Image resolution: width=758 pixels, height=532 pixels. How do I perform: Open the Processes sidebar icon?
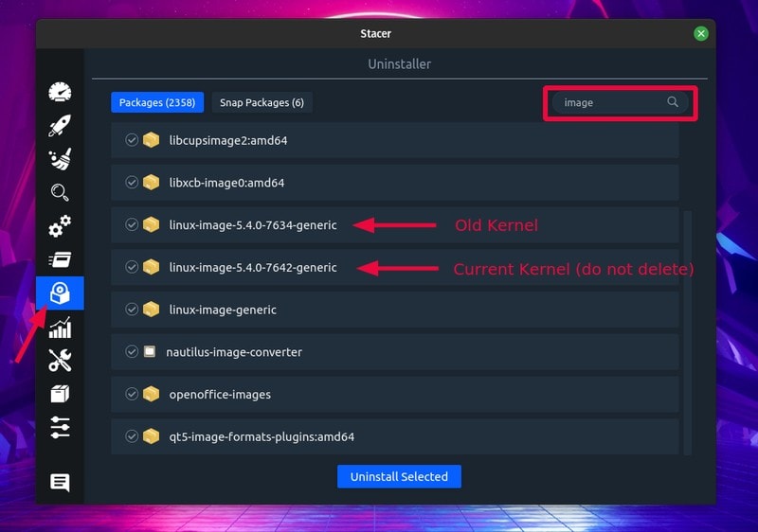60,259
